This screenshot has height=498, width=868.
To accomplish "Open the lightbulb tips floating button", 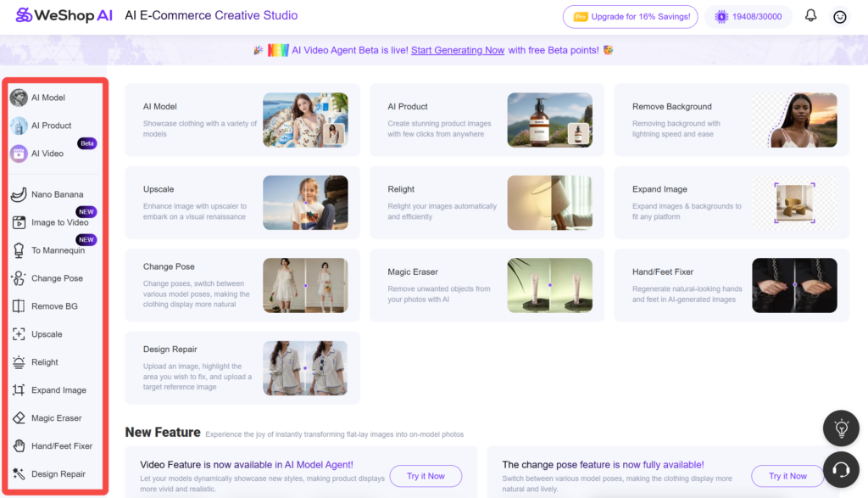I will [841, 429].
